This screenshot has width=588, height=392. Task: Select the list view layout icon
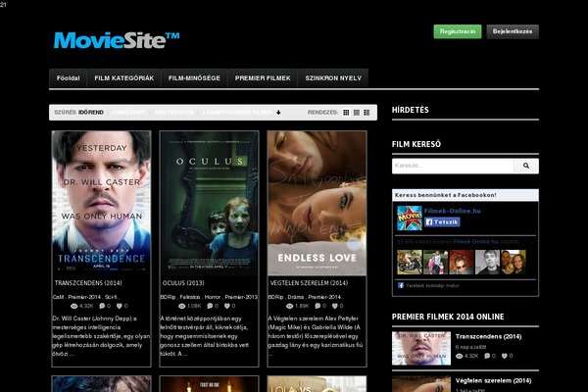(357, 113)
